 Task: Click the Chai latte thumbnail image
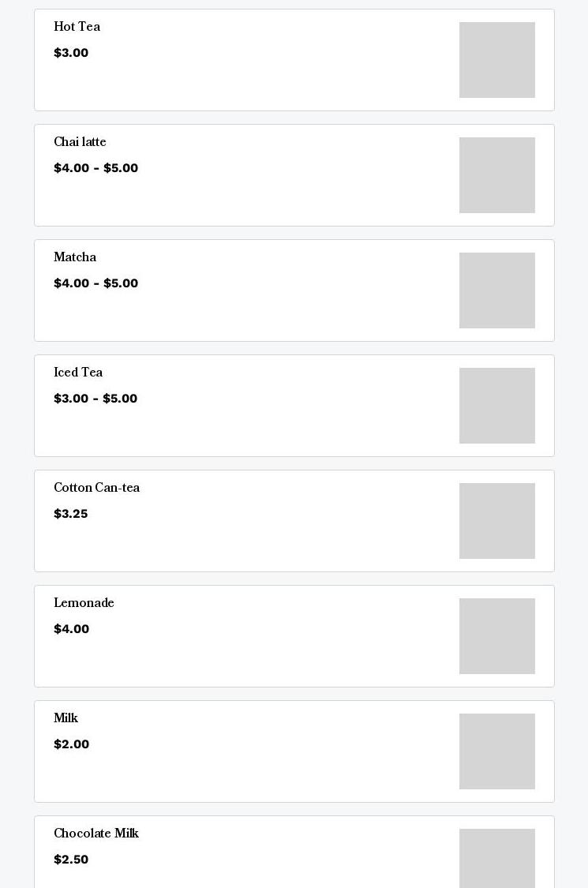click(496, 175)
